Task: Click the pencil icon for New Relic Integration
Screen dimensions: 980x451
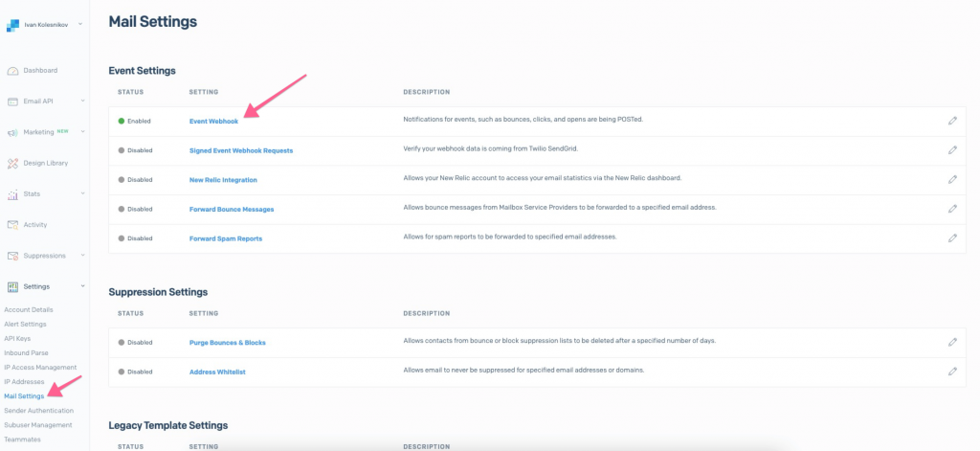Action: tap(952, 179)
